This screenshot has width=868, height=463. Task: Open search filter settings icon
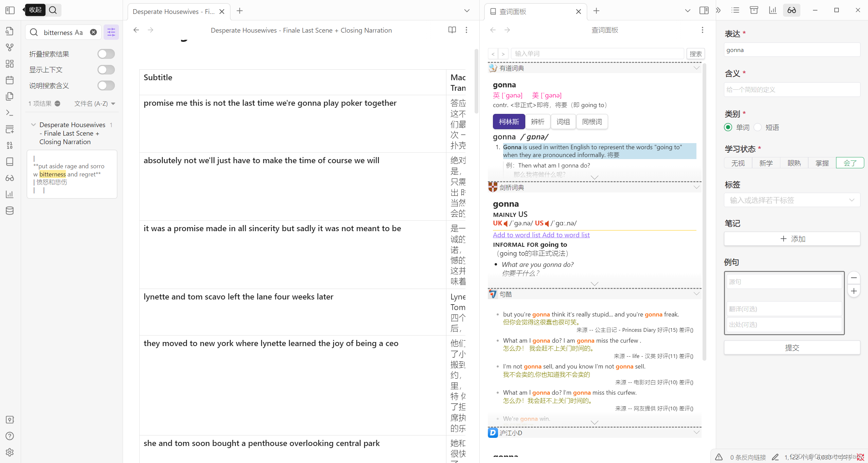click(x=111, y=32)
